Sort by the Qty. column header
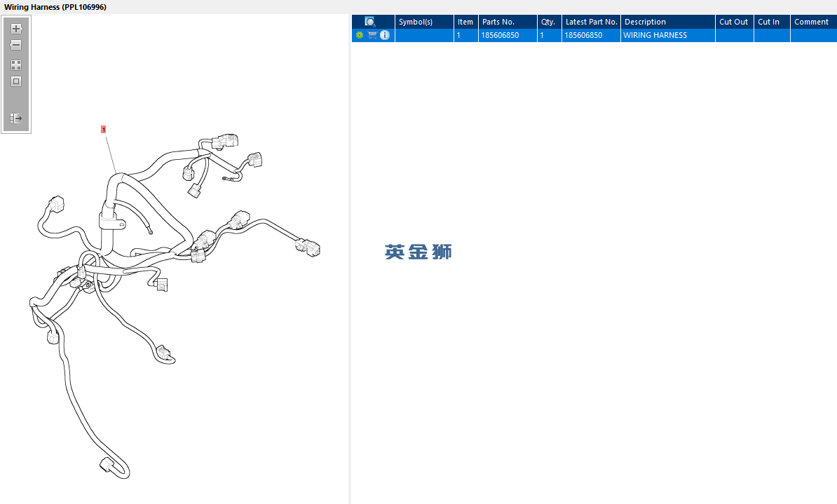The height and width of the screenshot is (504, 837). pyautogui.click(x=550, y=21)
